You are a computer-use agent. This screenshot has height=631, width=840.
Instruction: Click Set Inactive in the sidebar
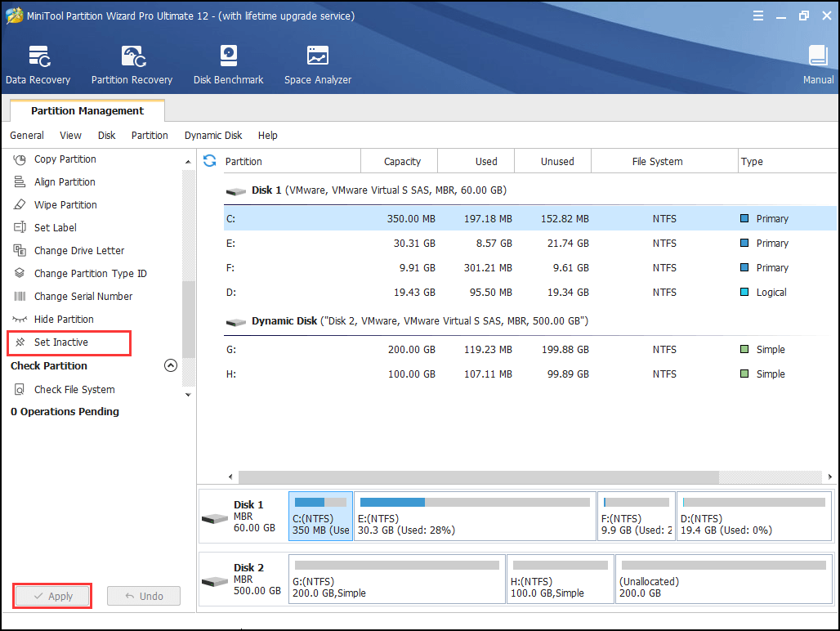(61, 342)
